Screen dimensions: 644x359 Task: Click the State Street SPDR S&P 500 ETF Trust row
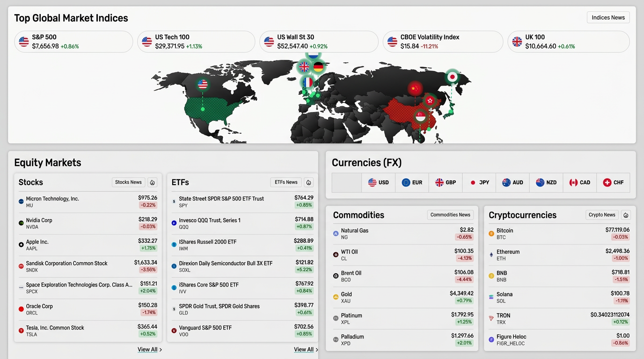point(242,202)
